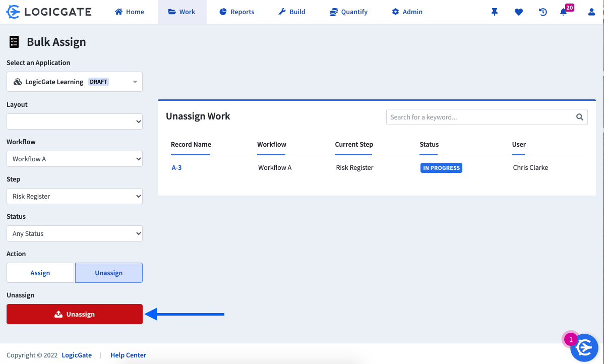The width and height of the screenshot is (604, 364).
Task: Sort by User column header
Action: pyautogui.click(x=519, y=145)
